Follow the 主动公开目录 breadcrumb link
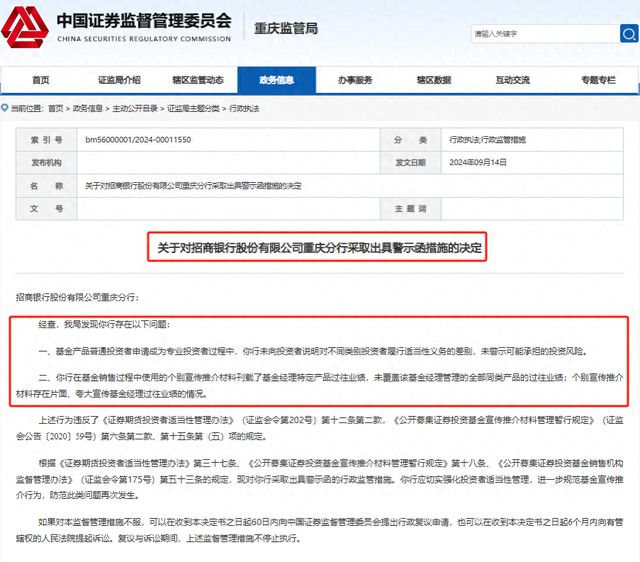Screen dimensions: 640x562 pos(135,109)
